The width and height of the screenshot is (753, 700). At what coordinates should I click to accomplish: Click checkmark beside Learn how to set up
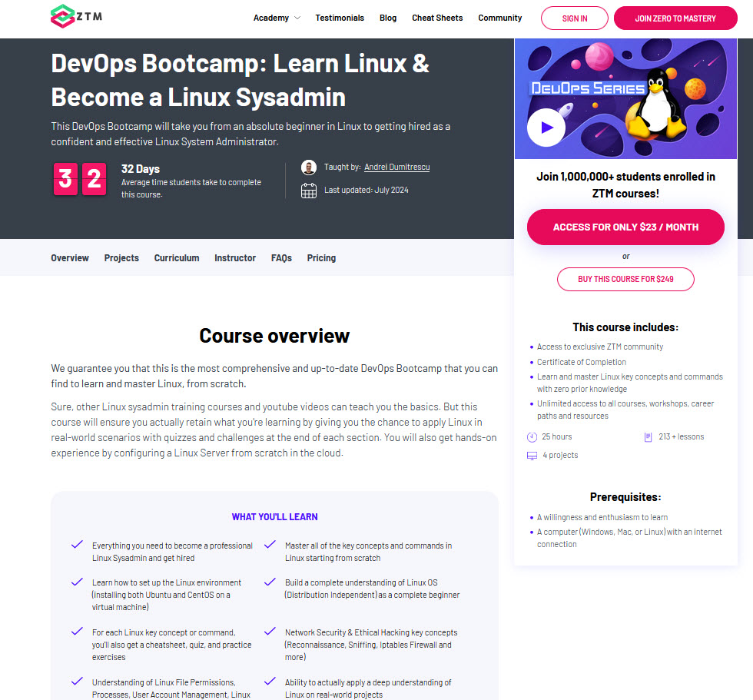tap(77, 582)
